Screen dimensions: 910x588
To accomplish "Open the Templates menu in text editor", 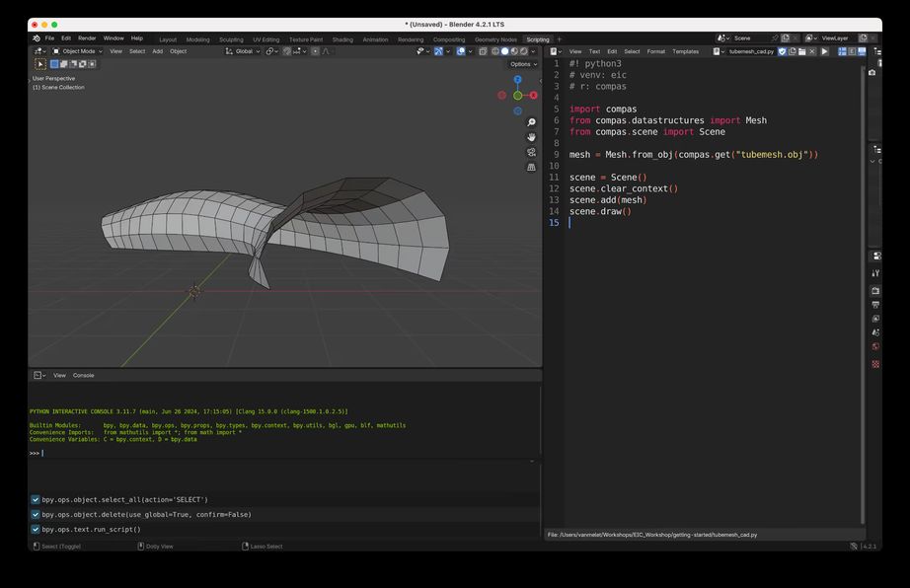I will [685, 51].
